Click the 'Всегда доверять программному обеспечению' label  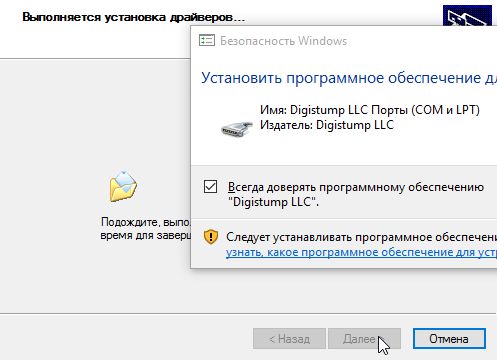pyautogui.click(x=356, y=187)
